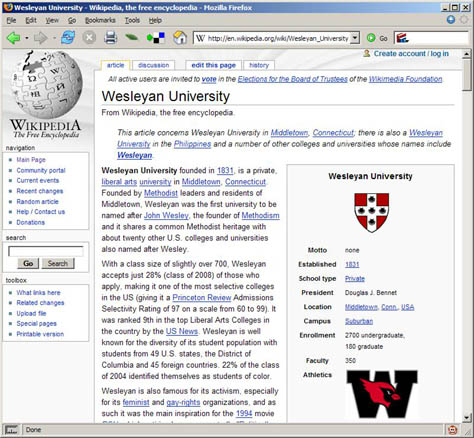
Task: Open the history tab
Action: click(259, 65)
